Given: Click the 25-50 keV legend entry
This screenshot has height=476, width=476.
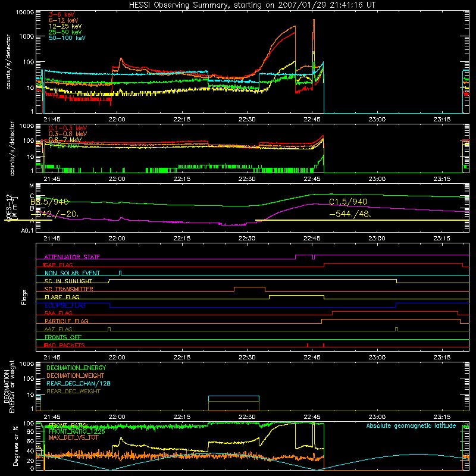Looking at the screenshot, I should pos(65,32).
